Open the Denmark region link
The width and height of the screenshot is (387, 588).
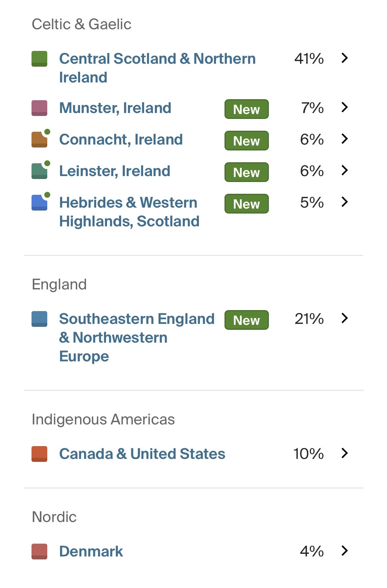91,551
